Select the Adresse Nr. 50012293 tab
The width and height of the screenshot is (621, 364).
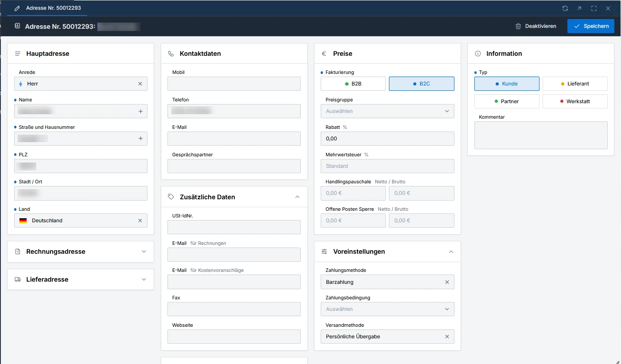tap(47, 8)
